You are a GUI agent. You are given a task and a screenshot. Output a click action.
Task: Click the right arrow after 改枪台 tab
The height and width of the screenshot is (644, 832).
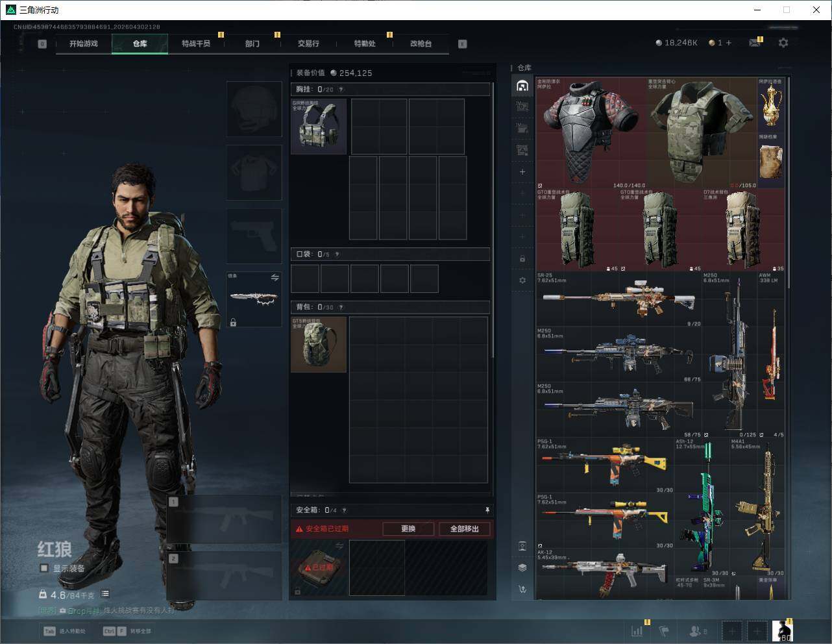point(462,43)
